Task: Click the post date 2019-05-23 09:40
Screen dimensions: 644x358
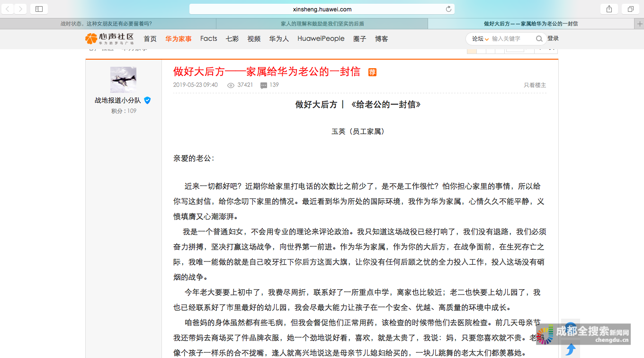Action: [196, 85]
